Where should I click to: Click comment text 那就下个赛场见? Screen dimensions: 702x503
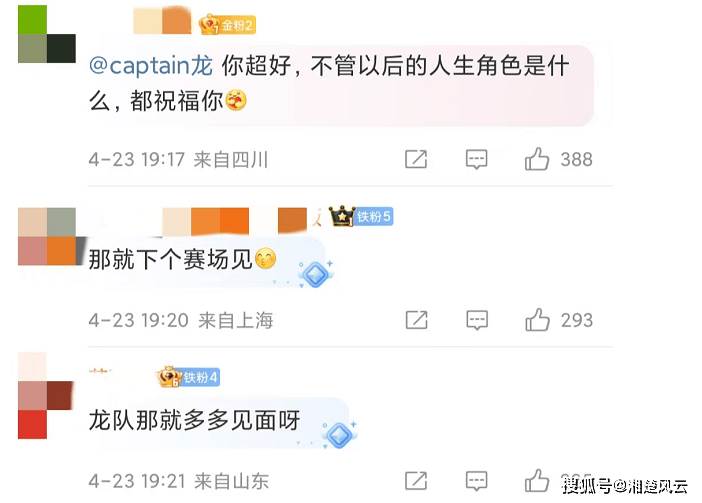pyautogui.click(x=170, y=259)
